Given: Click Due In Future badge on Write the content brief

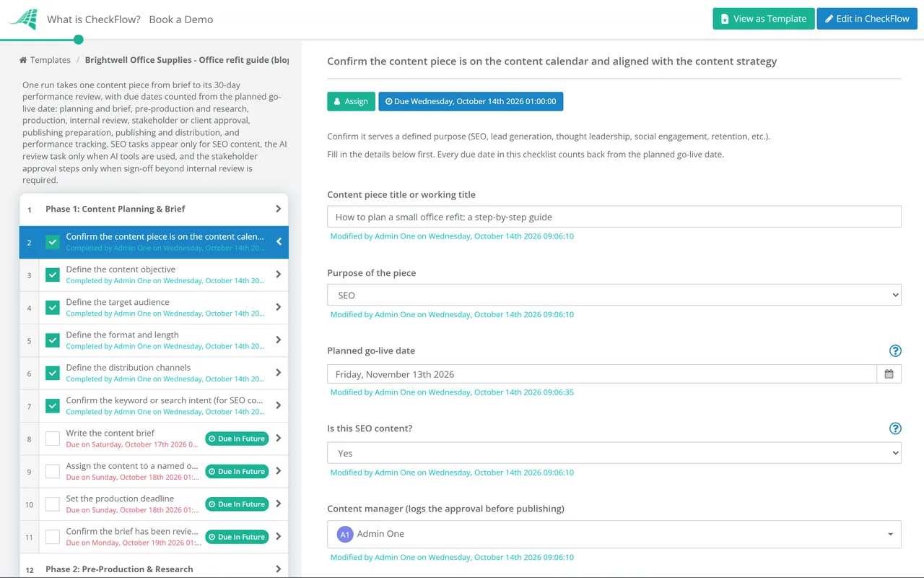Looking at the screenshot, I should [x=237, y=439].
